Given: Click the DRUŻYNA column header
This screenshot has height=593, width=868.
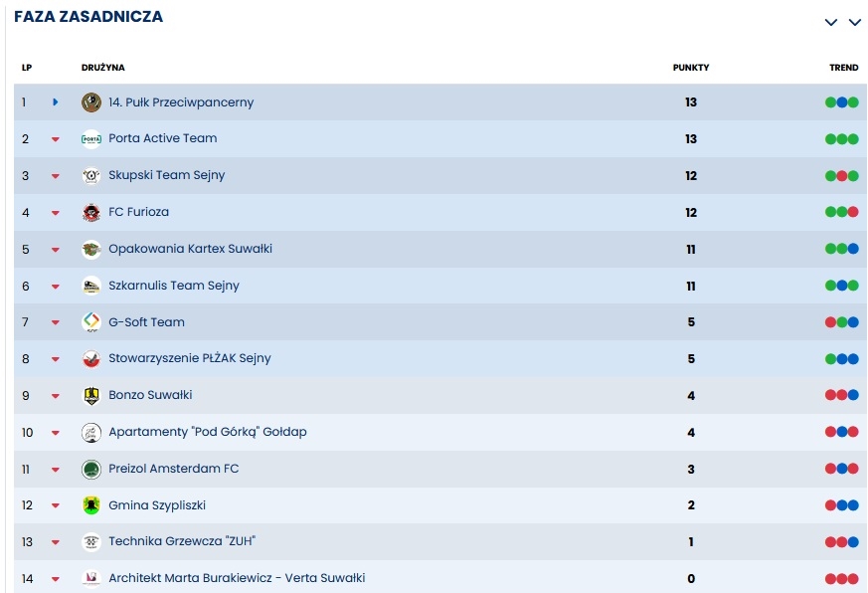Looking at the screenshot, I should pyautogui.click(x=103, y=68).
